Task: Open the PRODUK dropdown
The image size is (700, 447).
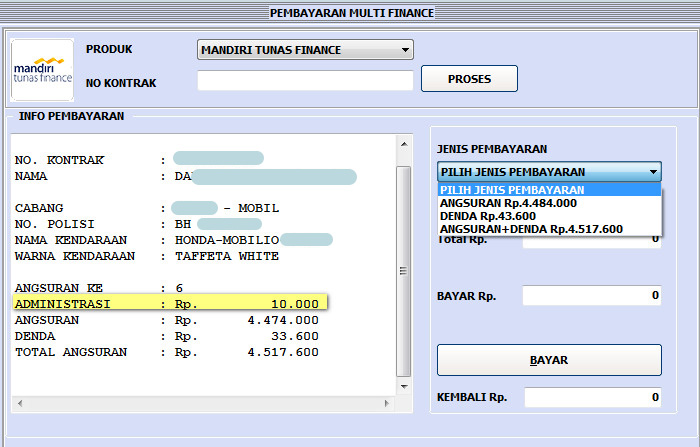Action: 305,50
